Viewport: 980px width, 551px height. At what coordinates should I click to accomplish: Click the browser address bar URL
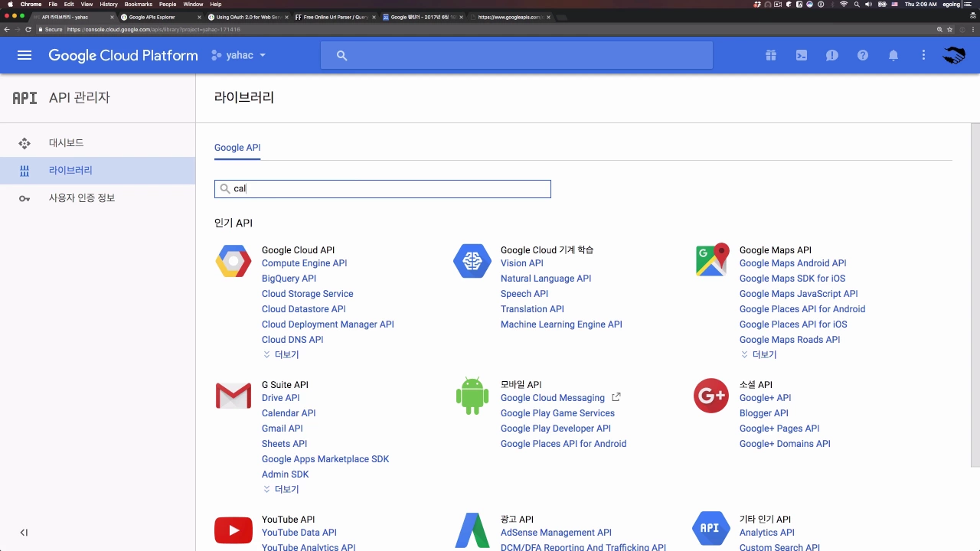click(x=153, y=29)
